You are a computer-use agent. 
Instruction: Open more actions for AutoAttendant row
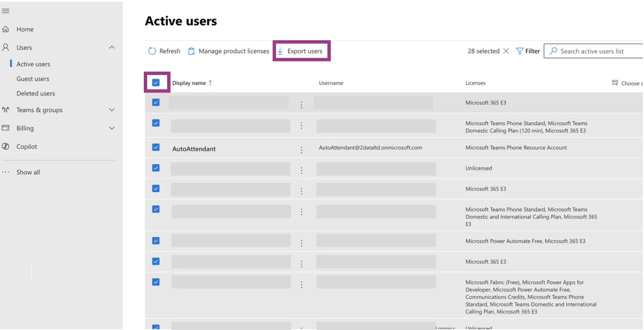pos(301,149)
